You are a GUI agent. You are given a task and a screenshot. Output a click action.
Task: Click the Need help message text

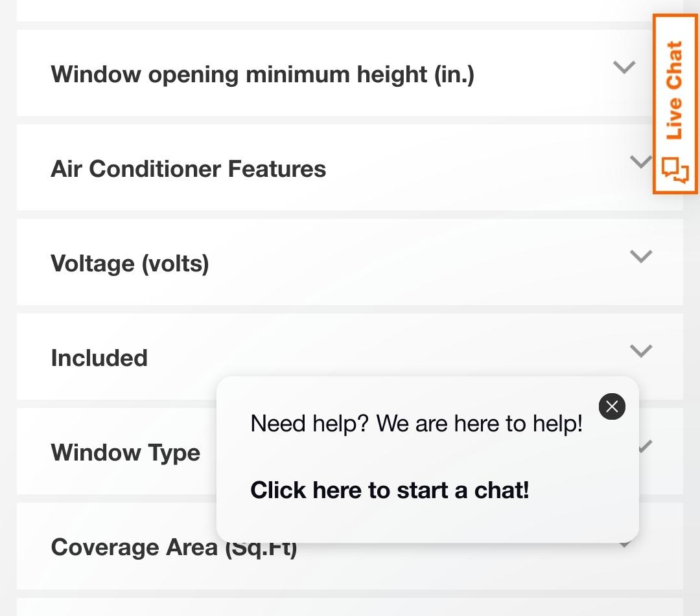[x=416, y=424]
